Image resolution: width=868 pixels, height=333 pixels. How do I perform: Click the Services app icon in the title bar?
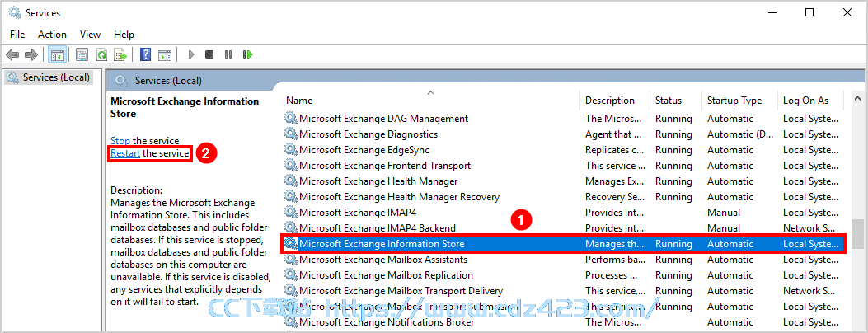[x=14, y=12]
